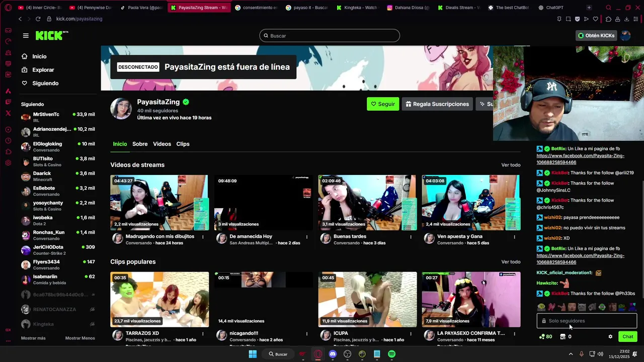Open the taskbar volume icon
This screenshot has height=362, width=644.
(601, 354)
